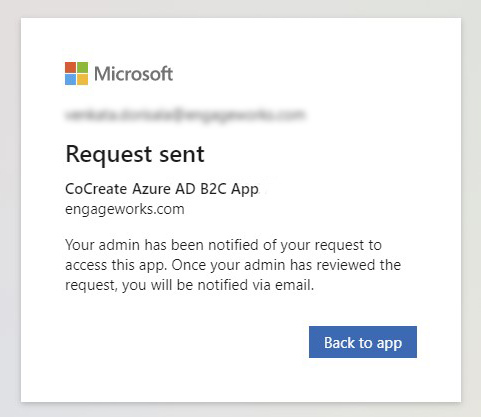Select the blurred account email address

(x=185, y=115)
